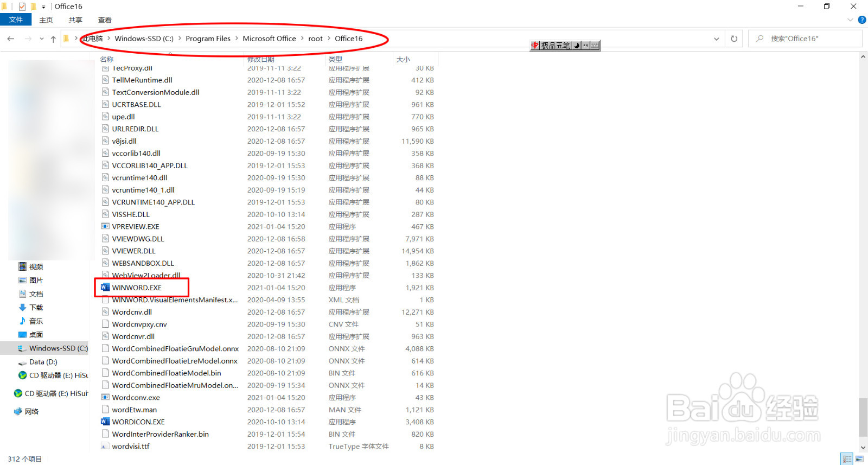The image size is (868, 465).
Task: Switch to details view layout icon
Action: coord(847,459)
